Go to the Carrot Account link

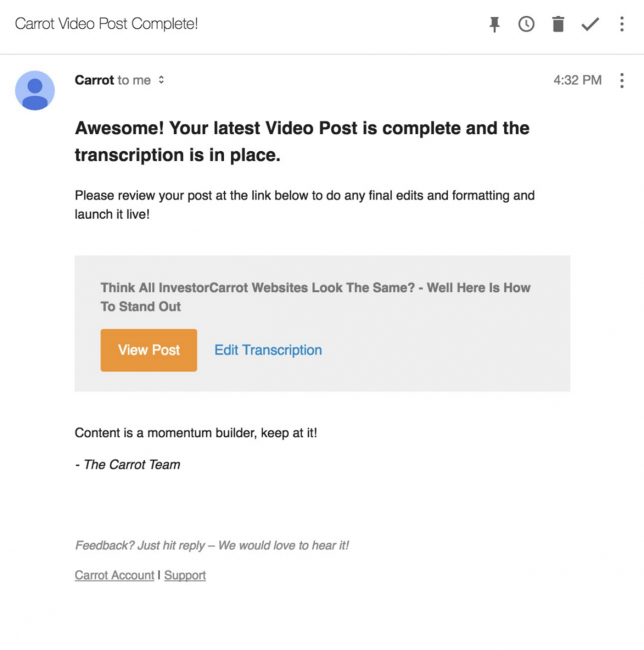114,575
